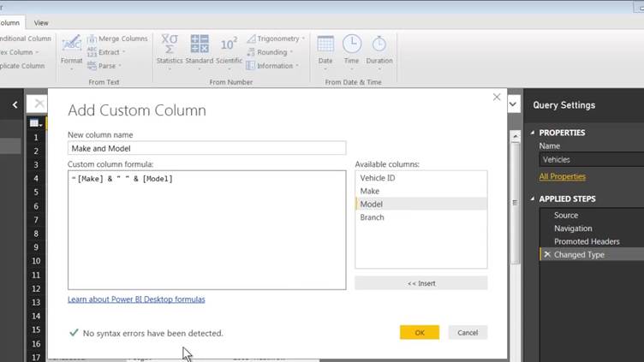The width and height of the screenshot is (644, 362).
Task: Open the All Properties link
Action: click(x=563, y=176)
